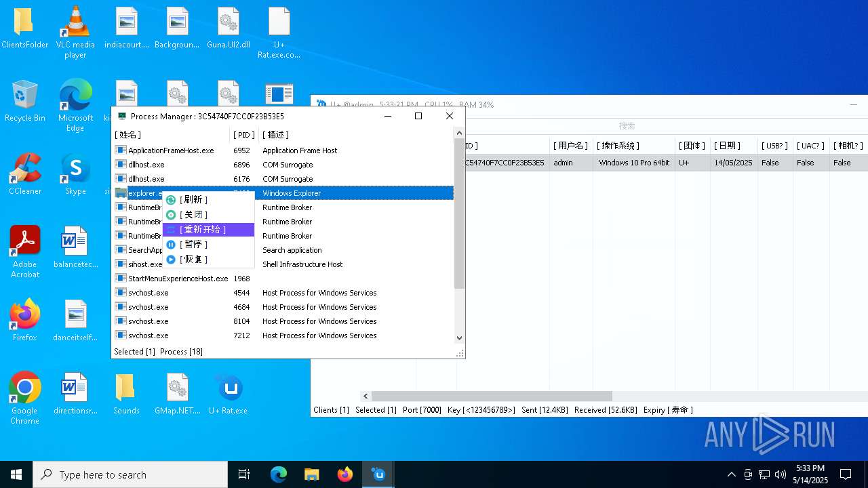Screen dimensions: 868x488
Task: Launch Firefox desktop shortcut
Action: pos(24,321)
